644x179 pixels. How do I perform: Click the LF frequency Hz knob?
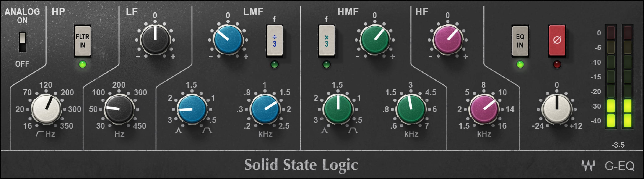click(x=119, y=109)
